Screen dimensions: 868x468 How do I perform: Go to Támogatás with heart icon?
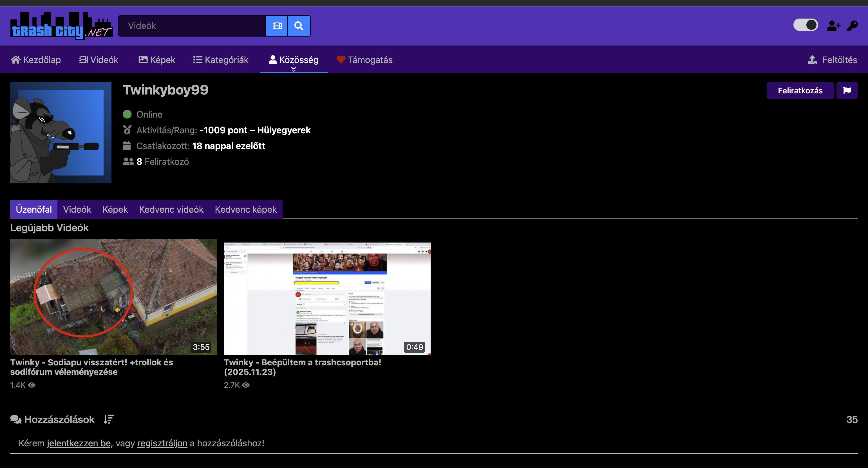point(364,60)
